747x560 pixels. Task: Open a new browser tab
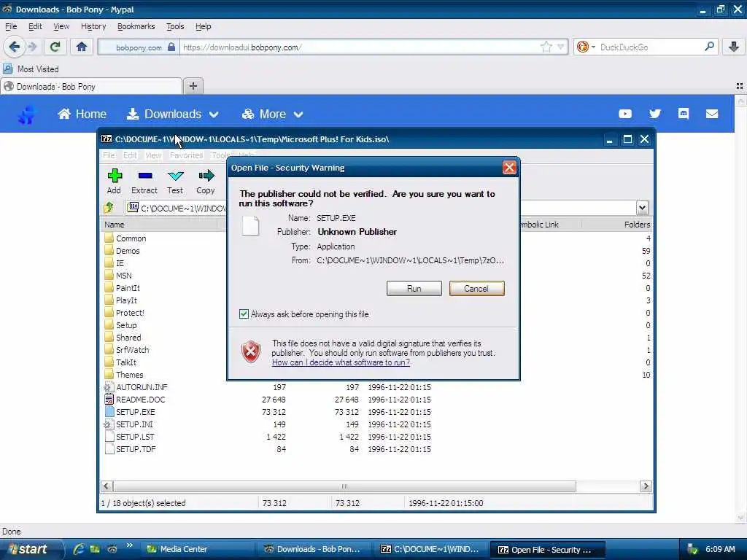coord(193,86)
